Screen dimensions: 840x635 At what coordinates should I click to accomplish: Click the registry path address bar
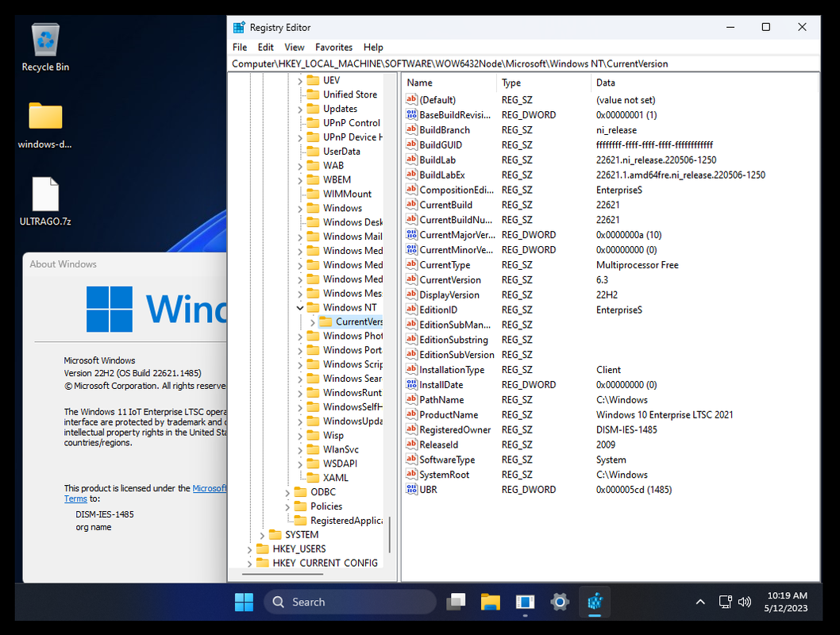point(524,63)
